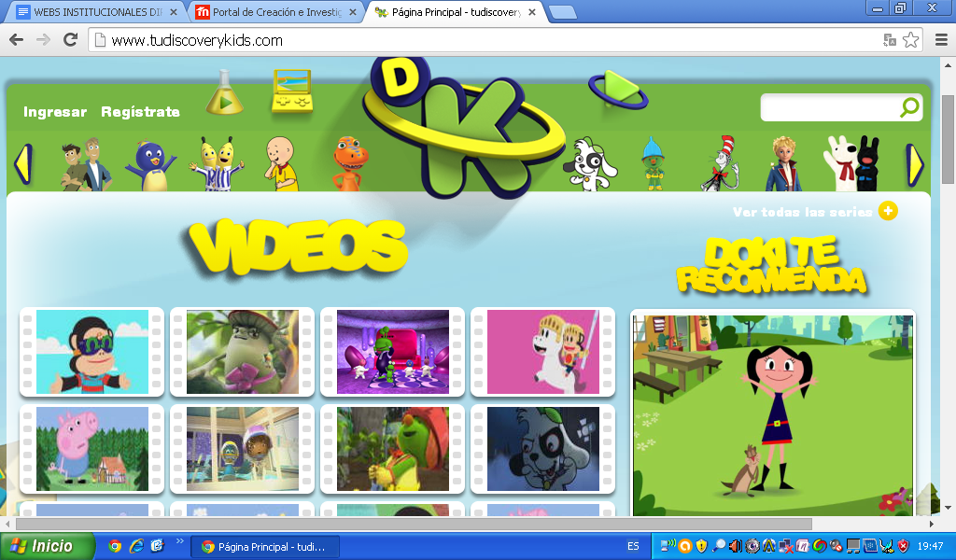Open a new browser tab
Viewport: 956px width, 560px height.
(x=562, y=12)
